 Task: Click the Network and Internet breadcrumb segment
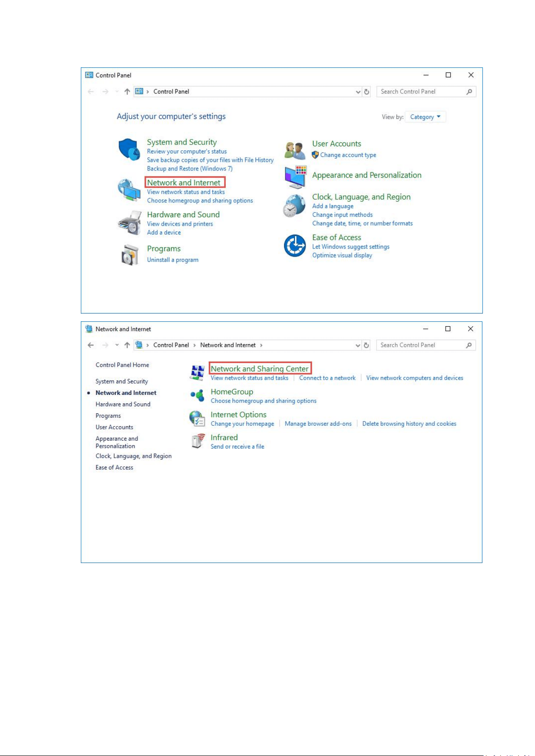point(228,345)
